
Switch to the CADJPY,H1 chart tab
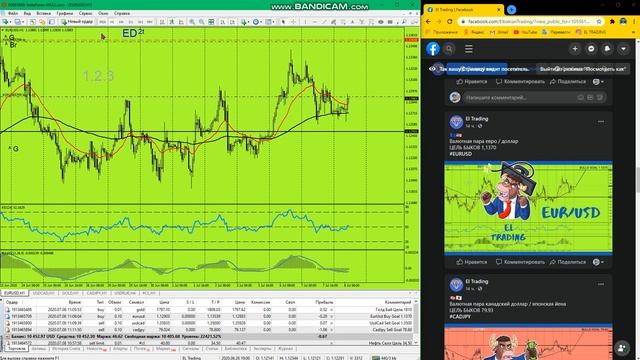click(97, 293)
